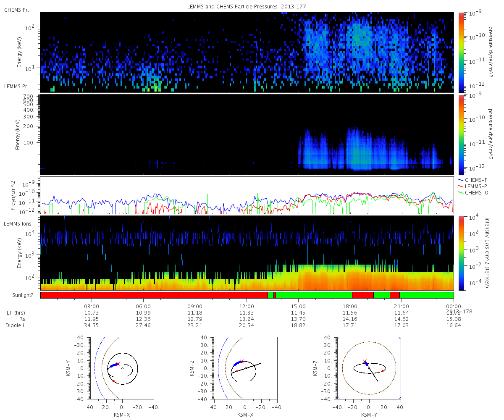Click the Dipole L value 16.64
Viewport: 504px width, 420px height.
click(x=453, y=325)
